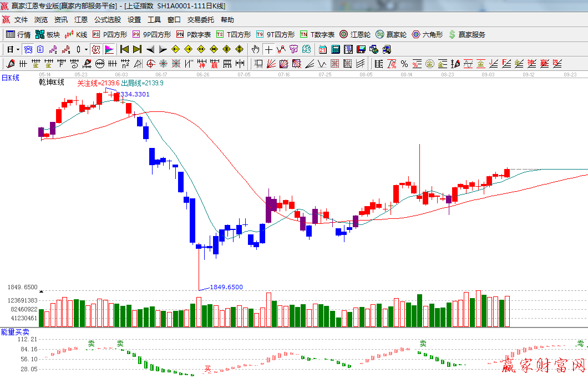Viewport: 588px width, 379px height.
Task: Click the percent % drawing tool
Action: coord(404,64)
